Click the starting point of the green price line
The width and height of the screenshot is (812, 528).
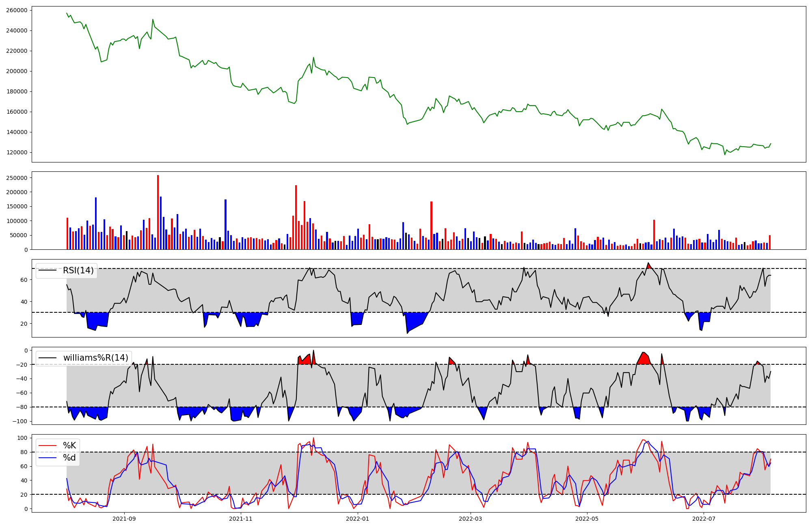67,13
